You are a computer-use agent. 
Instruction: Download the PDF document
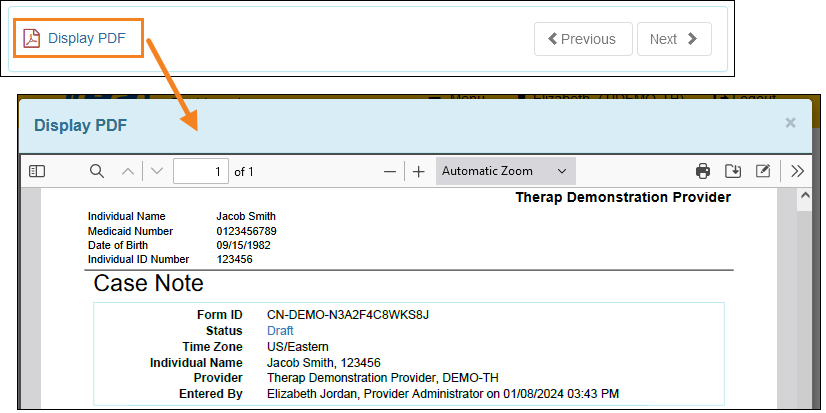tap(732, 171)
